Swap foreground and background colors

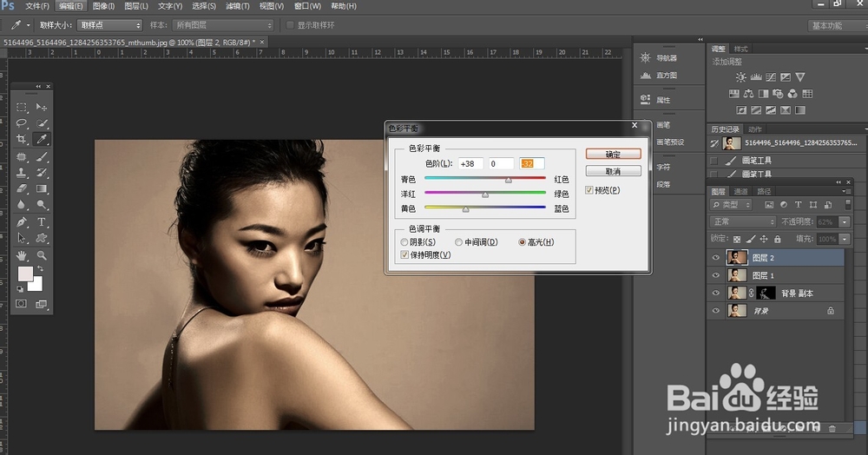[x=41, y=268]
